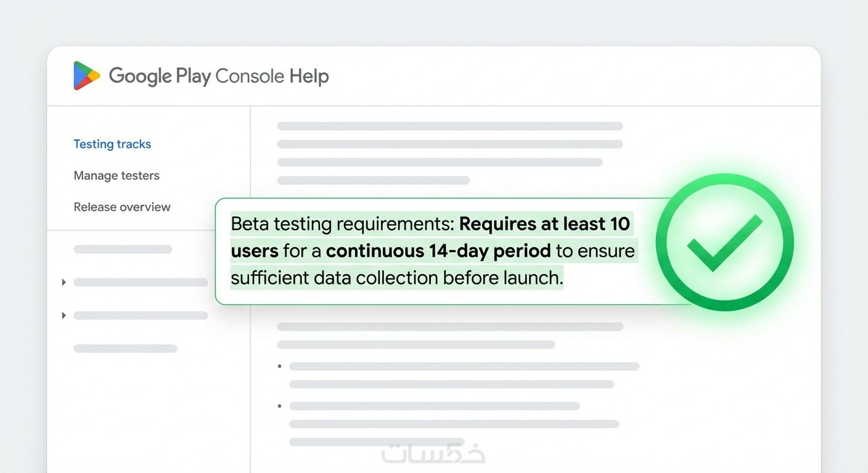This screenshot has height=473, width=868.
Task: Click the Arabic watermark logo at the bottom
Action: coord(433,453)
